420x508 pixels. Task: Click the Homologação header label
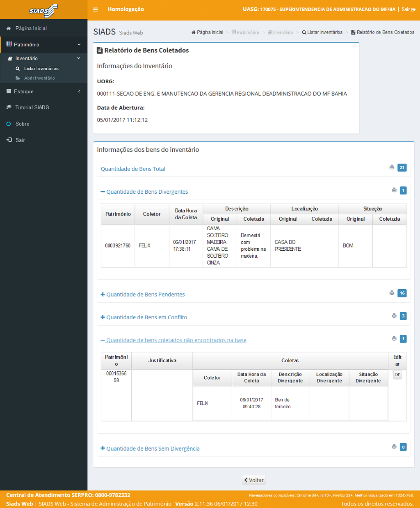[126, 9]
